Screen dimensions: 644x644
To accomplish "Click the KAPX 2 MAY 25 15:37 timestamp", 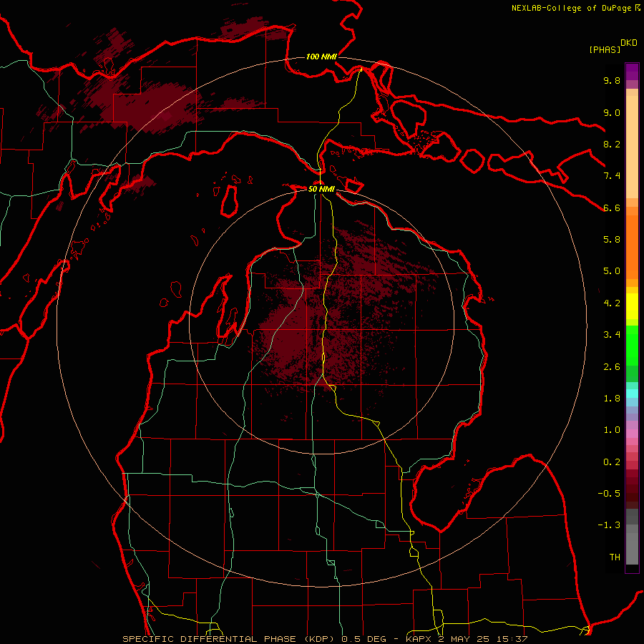I will pyautogui.click(x=467, y=639).
